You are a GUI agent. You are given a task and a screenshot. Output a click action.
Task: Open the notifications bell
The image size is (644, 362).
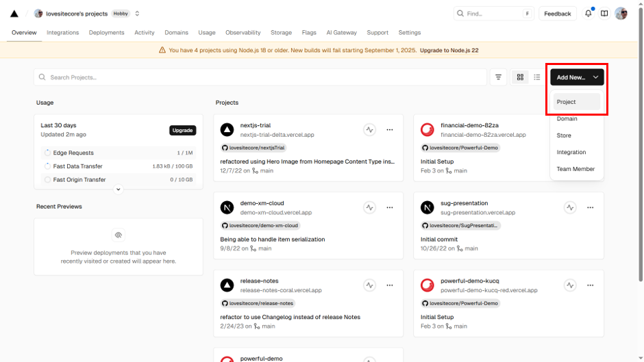(589, 14)
